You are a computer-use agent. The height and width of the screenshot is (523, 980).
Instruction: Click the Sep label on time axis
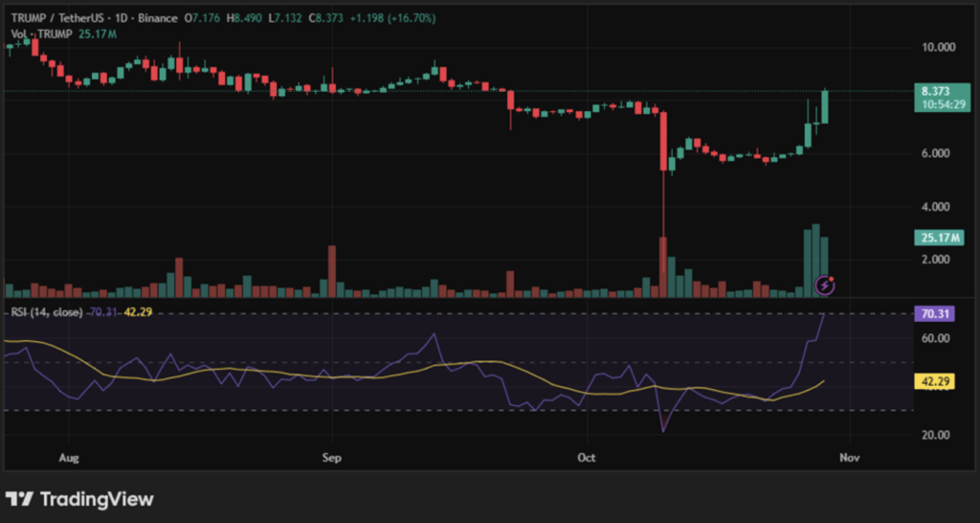tap(331, 458)
